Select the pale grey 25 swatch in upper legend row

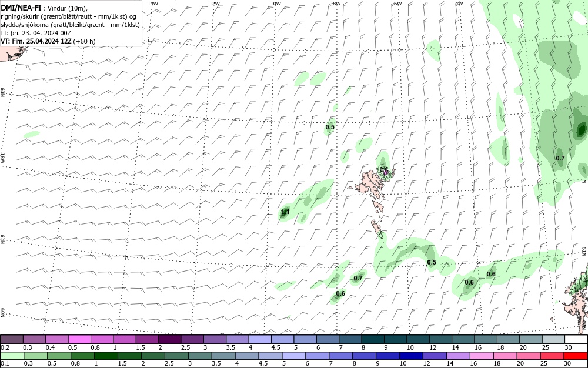[x=553, y=340]
